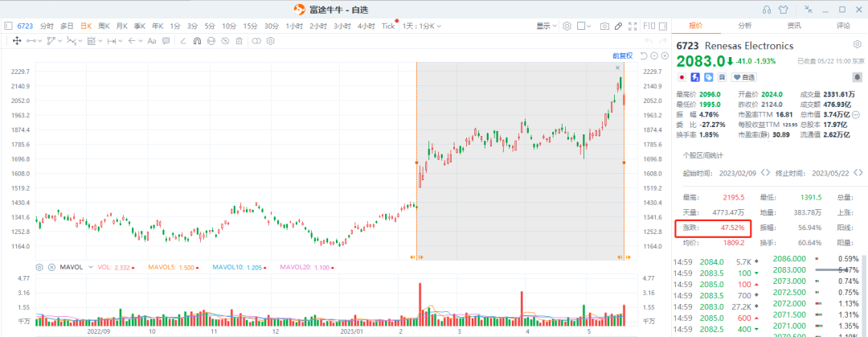The height and width of the screenshot is (337, 868).
Task: Click the lock drawings icon
Action: point(211,40)
